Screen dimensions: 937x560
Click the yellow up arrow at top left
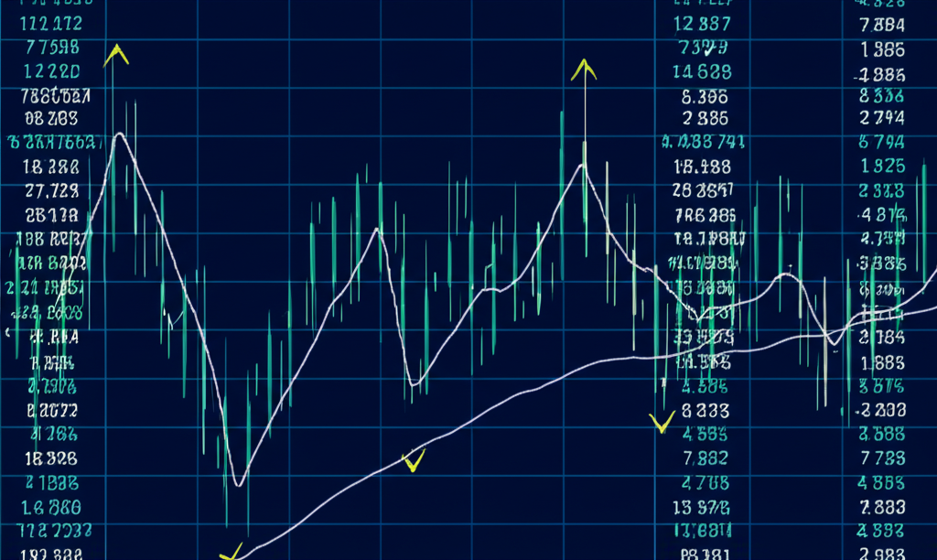tap(116, 54)
